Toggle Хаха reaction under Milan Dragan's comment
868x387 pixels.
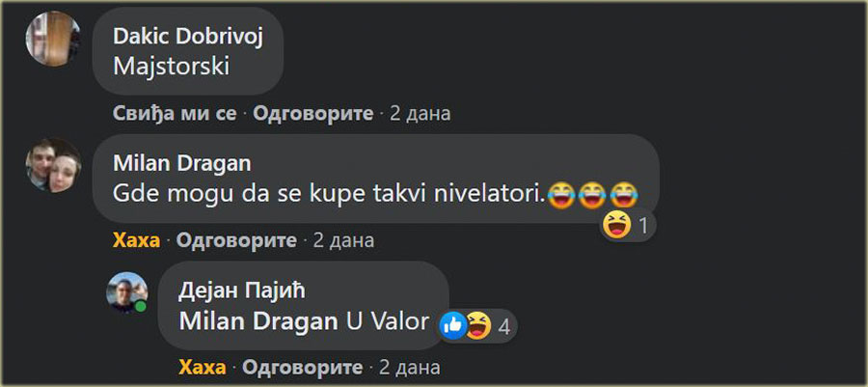[136, 240]
